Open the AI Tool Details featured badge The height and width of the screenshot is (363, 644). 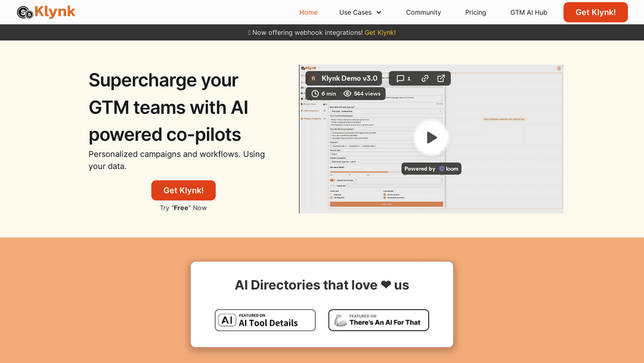coord(265,320)
